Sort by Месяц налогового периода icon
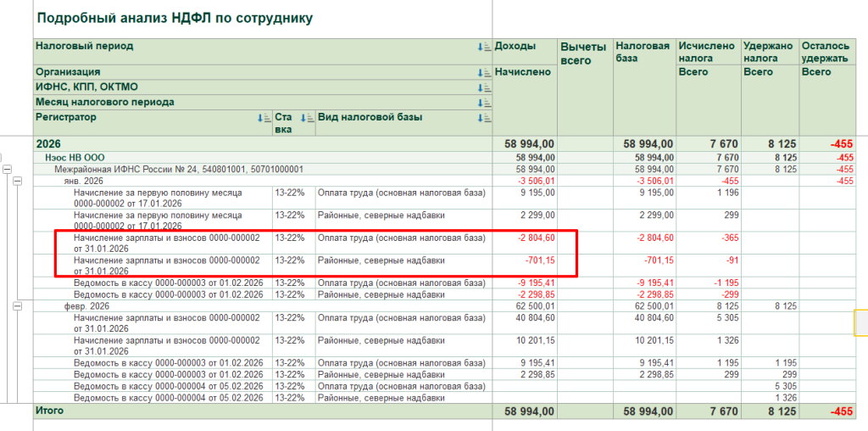Image resolution: width=868 pixels, height=431 pixels. coord(482,103)
